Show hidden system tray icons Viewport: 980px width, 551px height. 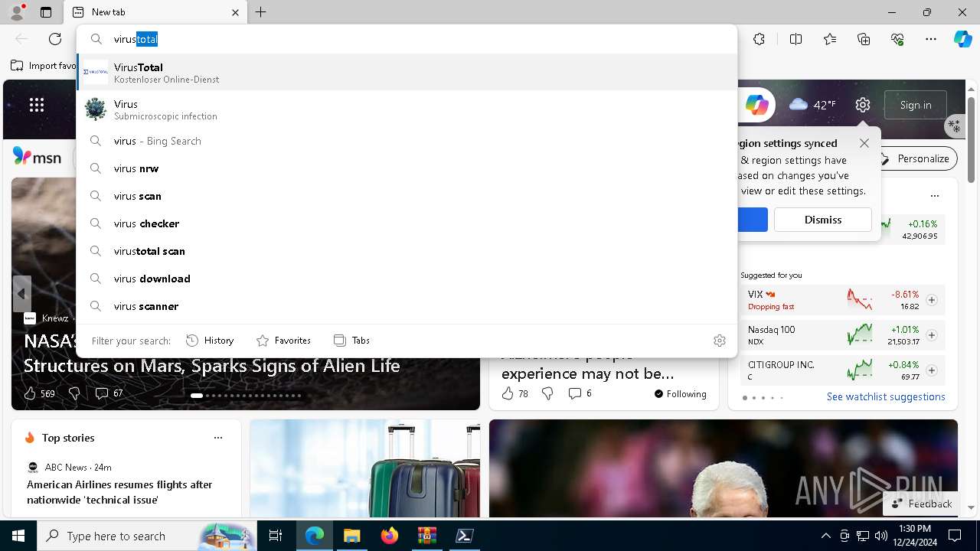825,536
